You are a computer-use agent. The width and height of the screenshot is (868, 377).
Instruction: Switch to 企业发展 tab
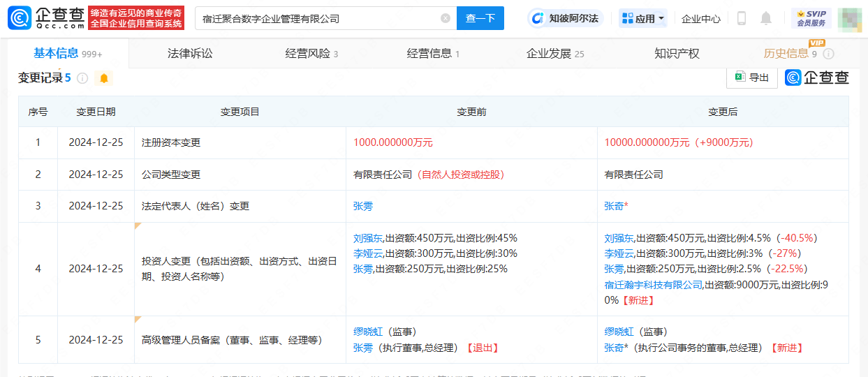tap(555, 54)
